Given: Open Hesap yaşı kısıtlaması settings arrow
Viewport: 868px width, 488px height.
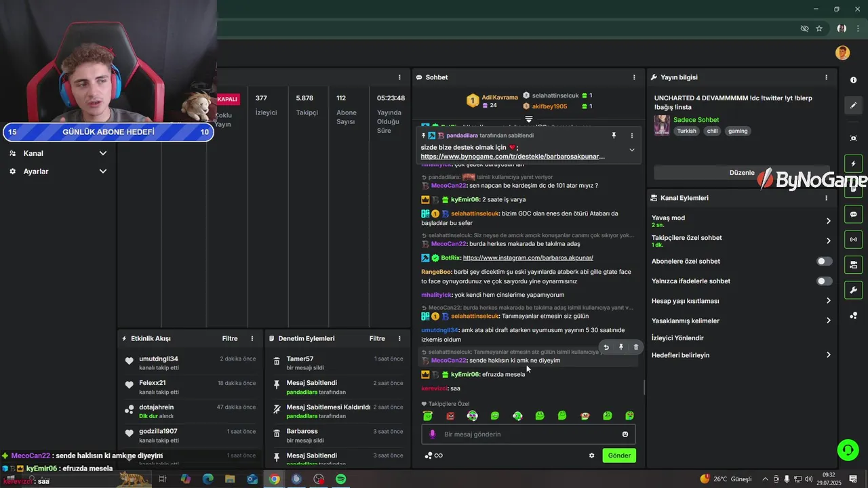Looking at the screenshot, I should pos(828,301).
